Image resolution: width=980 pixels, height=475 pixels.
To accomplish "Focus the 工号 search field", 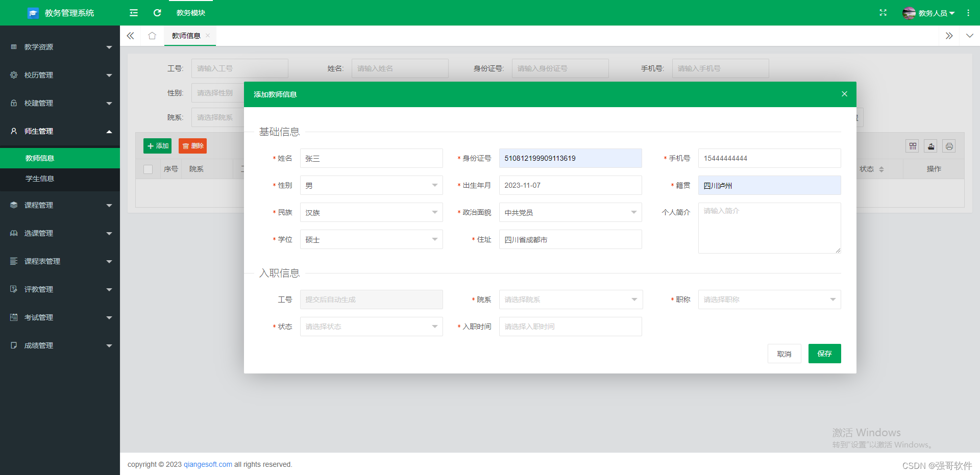I will (x=239, y=68).
